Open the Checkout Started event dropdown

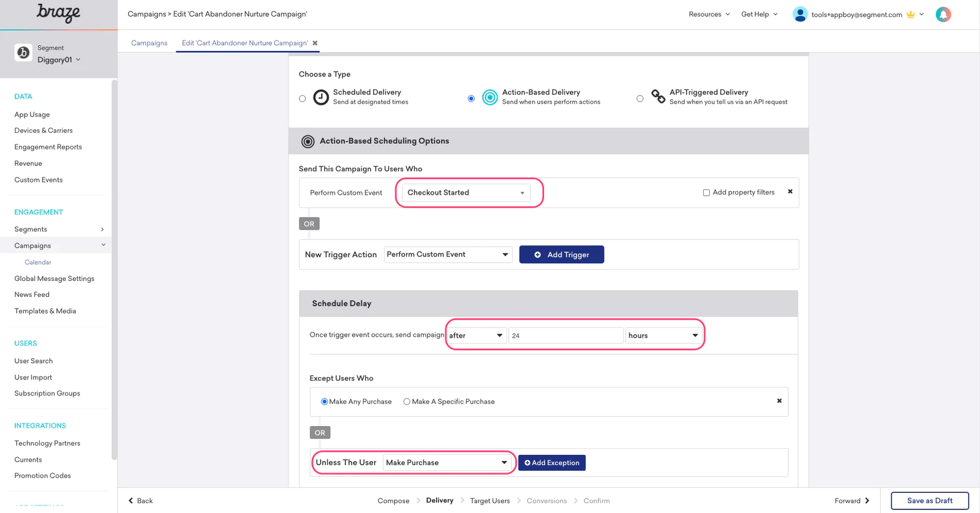466,193
